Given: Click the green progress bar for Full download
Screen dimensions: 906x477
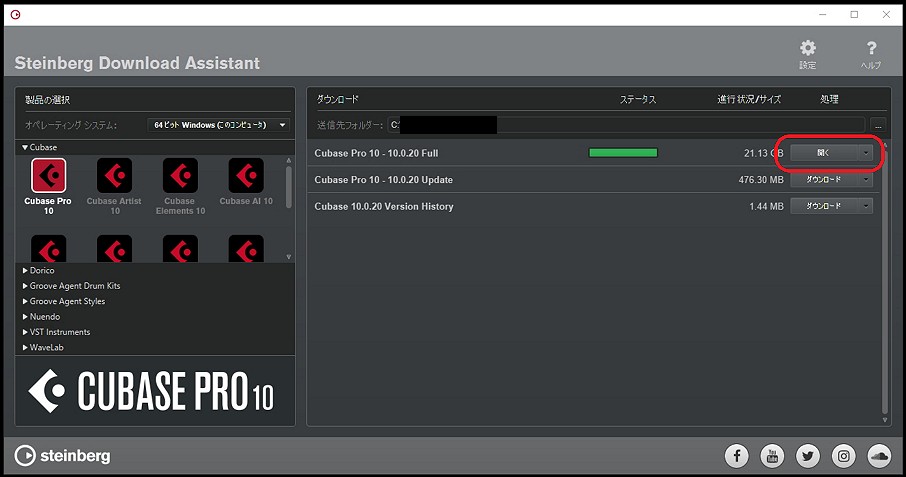Looking at the screenshot, I should tap(623, 153).
